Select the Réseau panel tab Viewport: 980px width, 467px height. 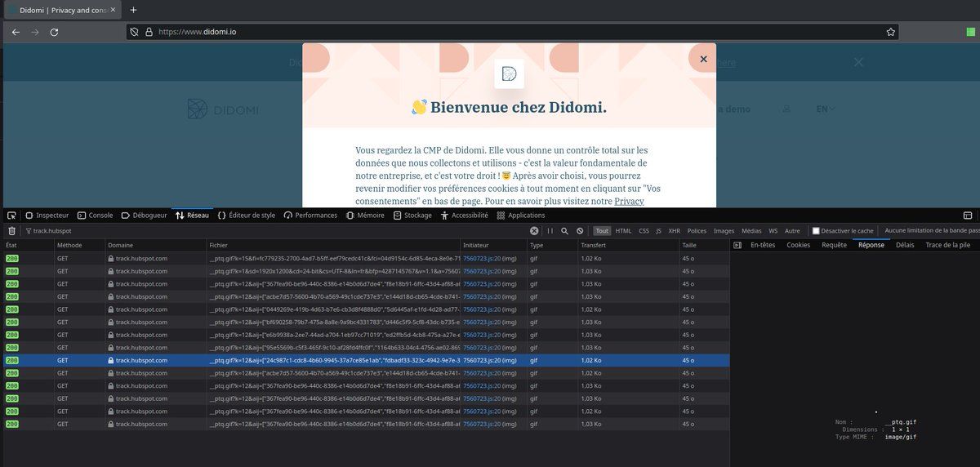pos(193,216)
